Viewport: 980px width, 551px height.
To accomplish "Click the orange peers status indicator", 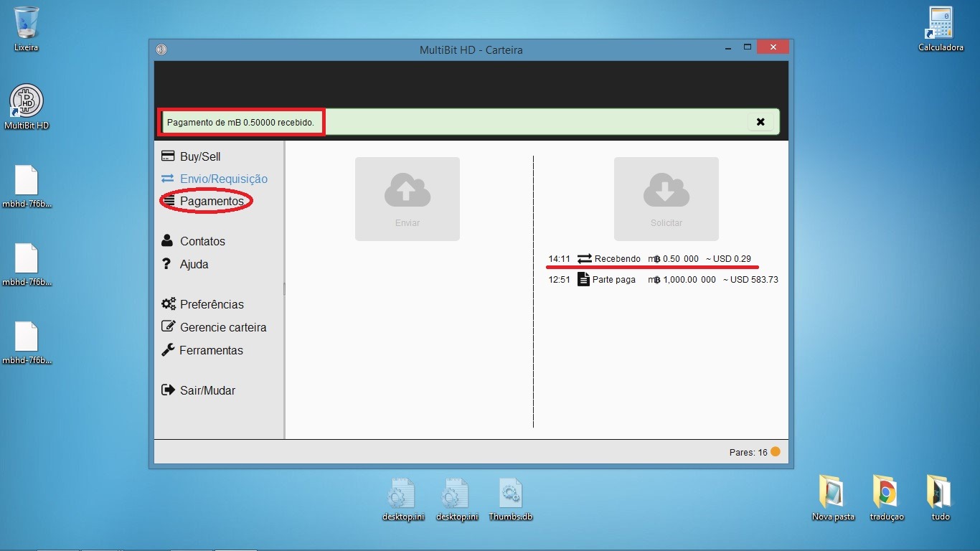I will 775,452.
